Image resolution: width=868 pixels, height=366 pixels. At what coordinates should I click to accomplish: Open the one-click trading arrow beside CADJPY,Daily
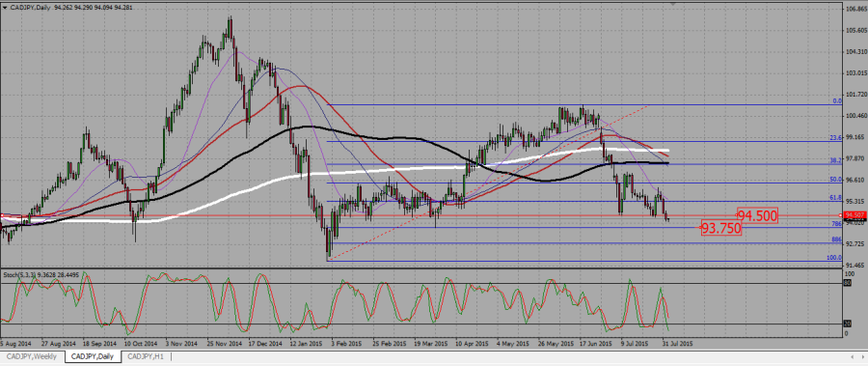pyautogui.click(x=5, y=7)
